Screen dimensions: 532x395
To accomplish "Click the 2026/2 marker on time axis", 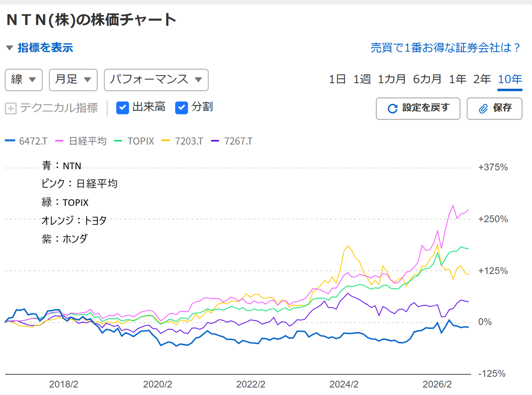I will tap(437, 384).
